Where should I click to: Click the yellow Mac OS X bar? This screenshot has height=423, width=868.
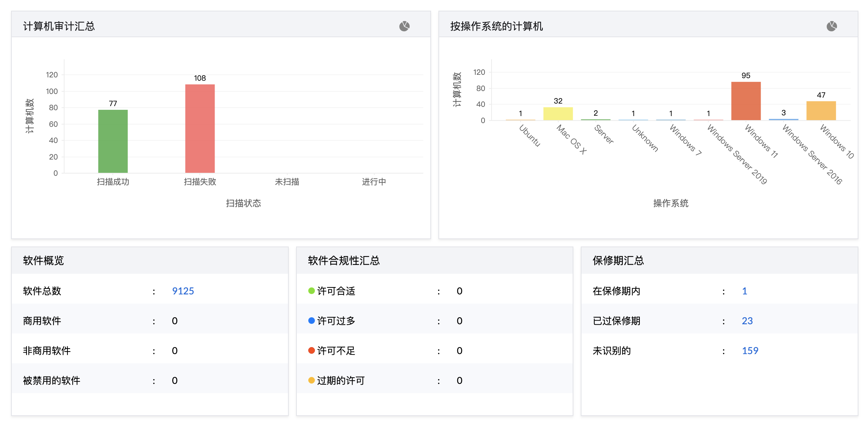pyautogui.click(x=558, y=113)
